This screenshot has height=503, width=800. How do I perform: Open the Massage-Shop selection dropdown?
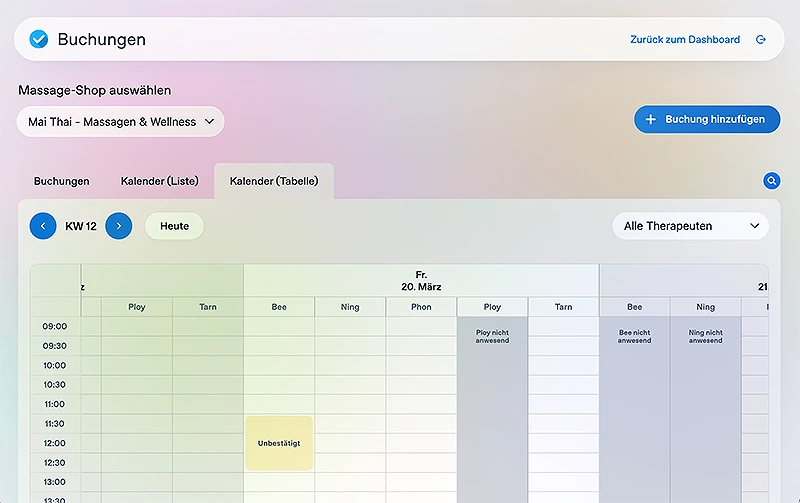(x=120, y=122)
